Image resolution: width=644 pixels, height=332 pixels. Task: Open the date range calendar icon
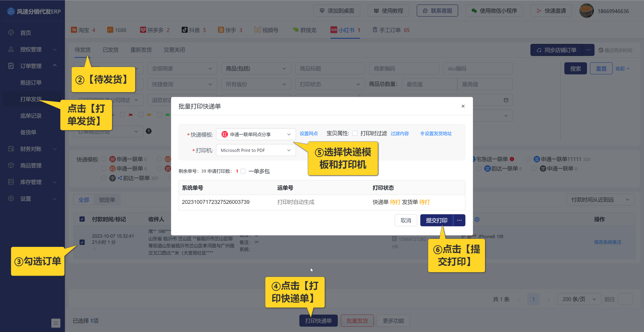[x=506, y=100]
